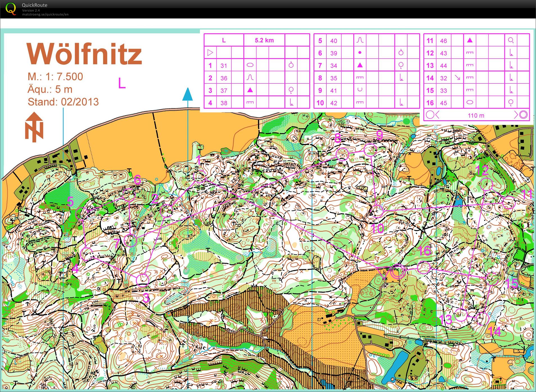Click the 'QuickRoute' title in the header
Screen dimensions: 536x392
tap(35, 5)
